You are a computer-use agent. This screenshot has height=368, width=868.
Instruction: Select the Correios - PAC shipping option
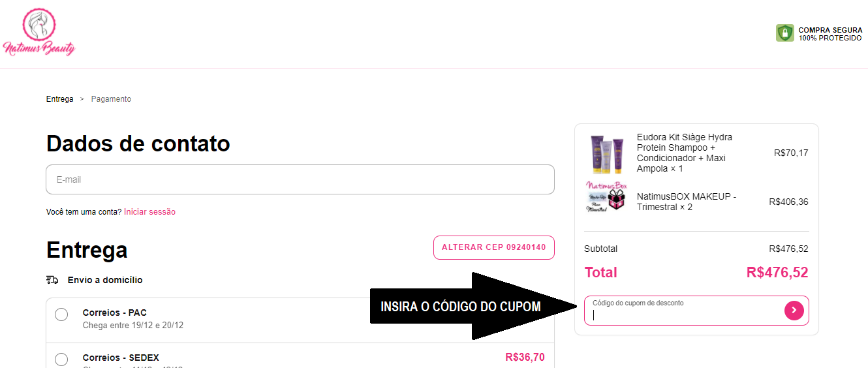tap(61, 314)
